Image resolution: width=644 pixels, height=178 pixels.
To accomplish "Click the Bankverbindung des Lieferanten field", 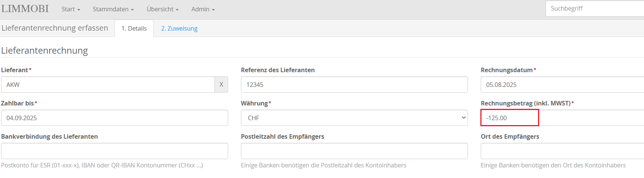I will 115,151.
